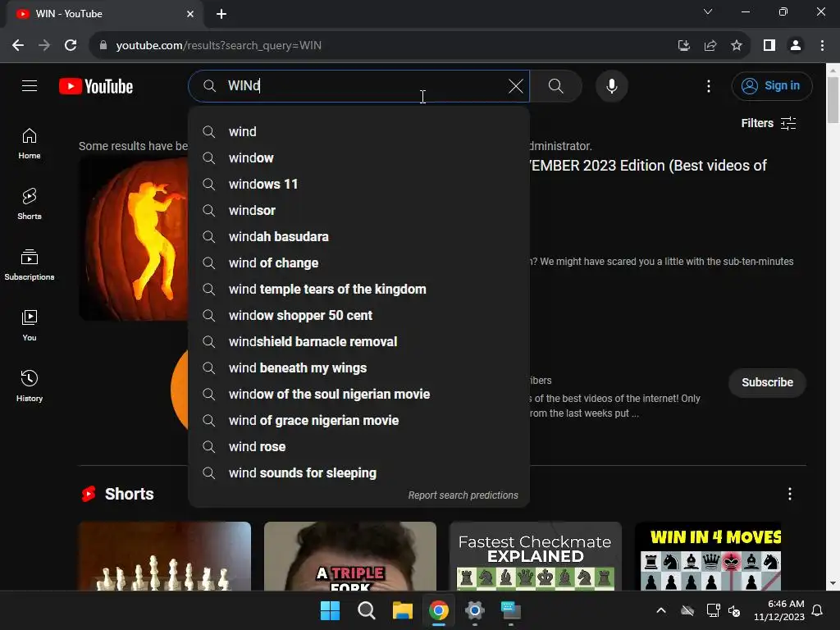840x630 pixels.
Task: Click the address bar URL
Action: tap(218, 46)
